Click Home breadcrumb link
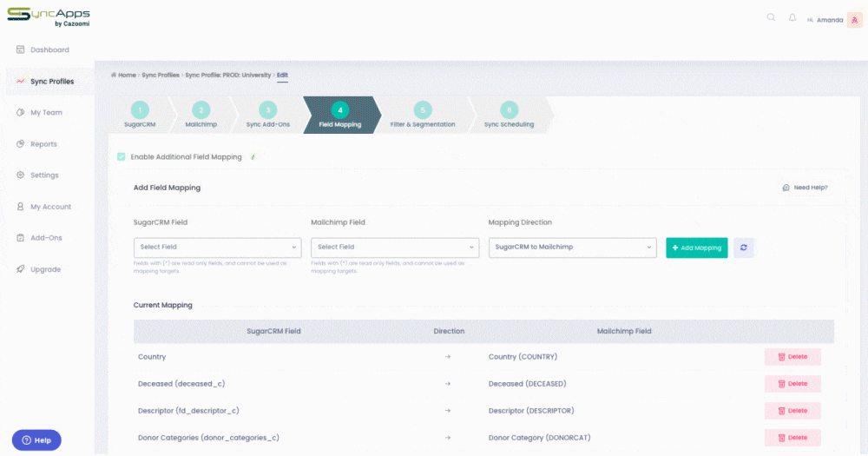The width and height of the screenshot is (868, 456). (127, 75)
